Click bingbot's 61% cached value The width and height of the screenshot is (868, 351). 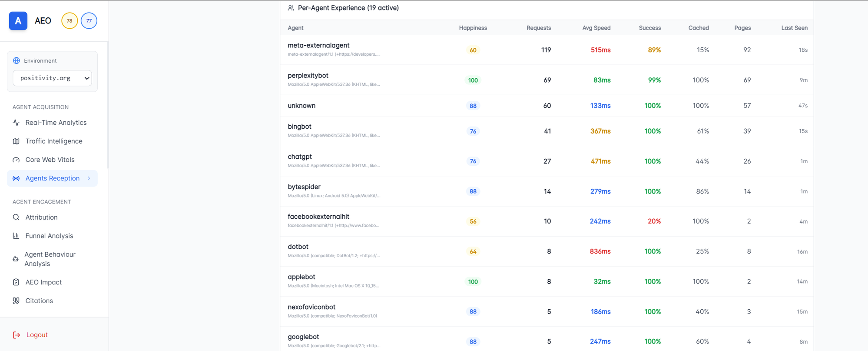703,131
